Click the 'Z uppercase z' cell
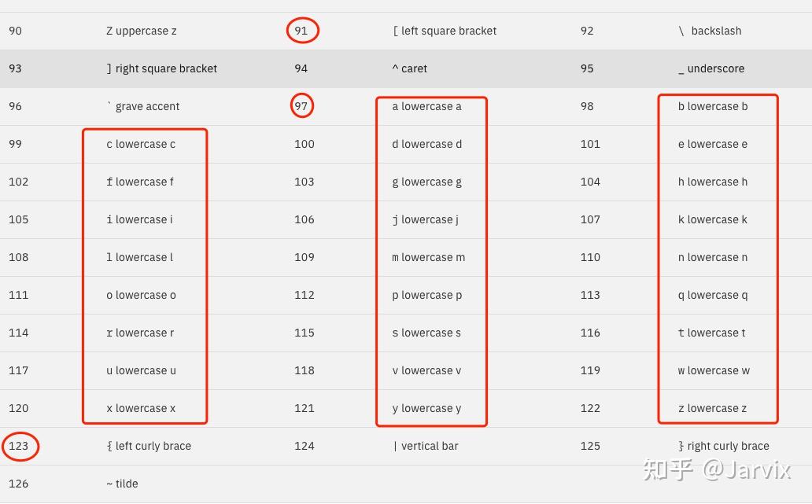812x504 pixels. coord(142,31)
